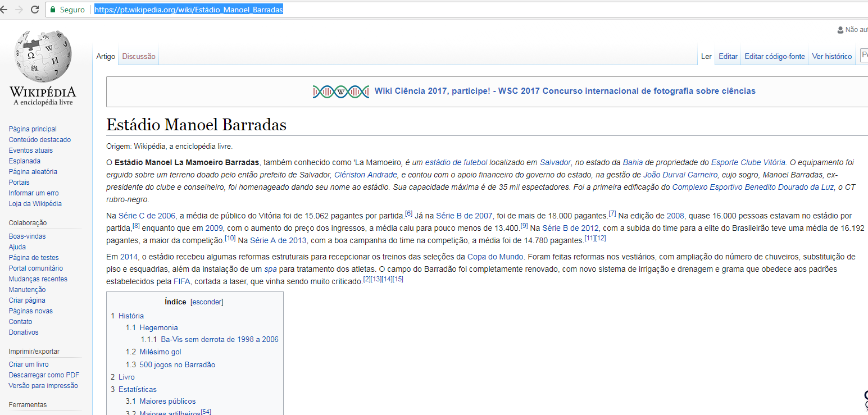
Task: Open the Donativos link
Action: [24, 332]
